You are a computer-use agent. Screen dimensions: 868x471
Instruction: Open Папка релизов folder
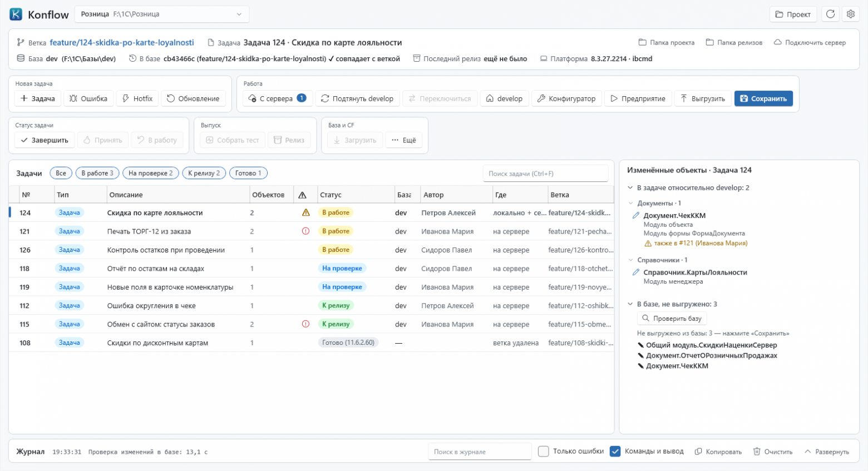click(x=734, y=43)
